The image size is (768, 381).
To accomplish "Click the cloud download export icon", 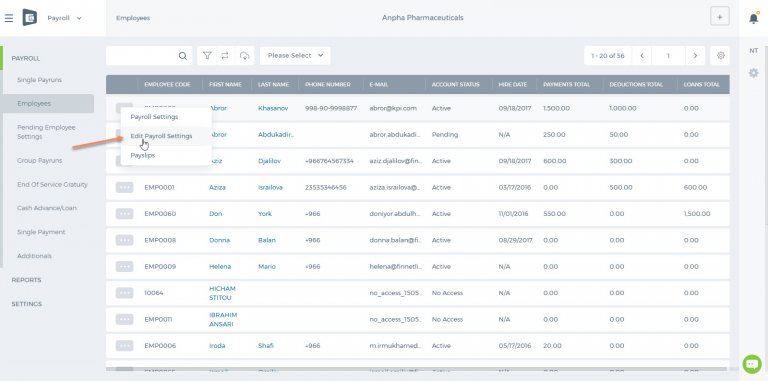I will (244, 56).
